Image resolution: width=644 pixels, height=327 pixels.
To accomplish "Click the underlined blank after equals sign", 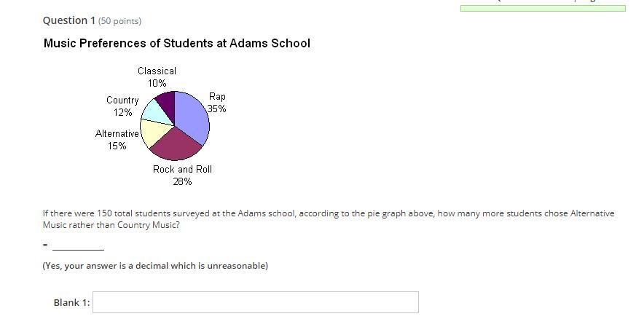I will point(78,246).
